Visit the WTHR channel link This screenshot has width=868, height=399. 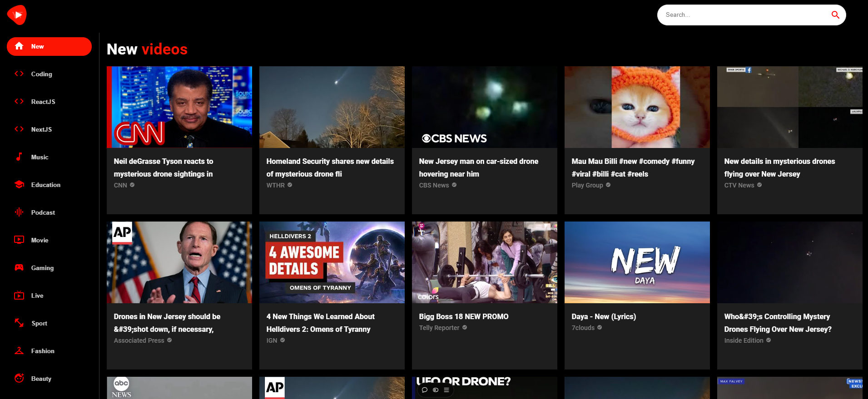coord(275,185)
